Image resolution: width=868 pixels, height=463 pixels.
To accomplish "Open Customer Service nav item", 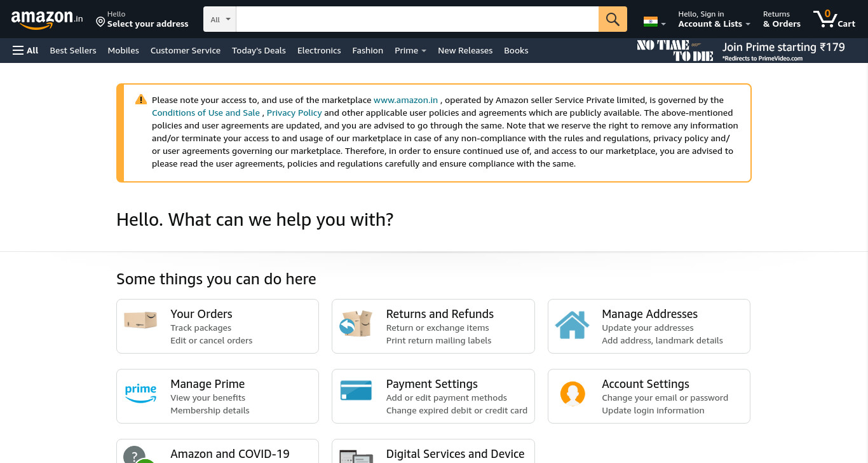I will pyautogui.click(x=186, y=50).
